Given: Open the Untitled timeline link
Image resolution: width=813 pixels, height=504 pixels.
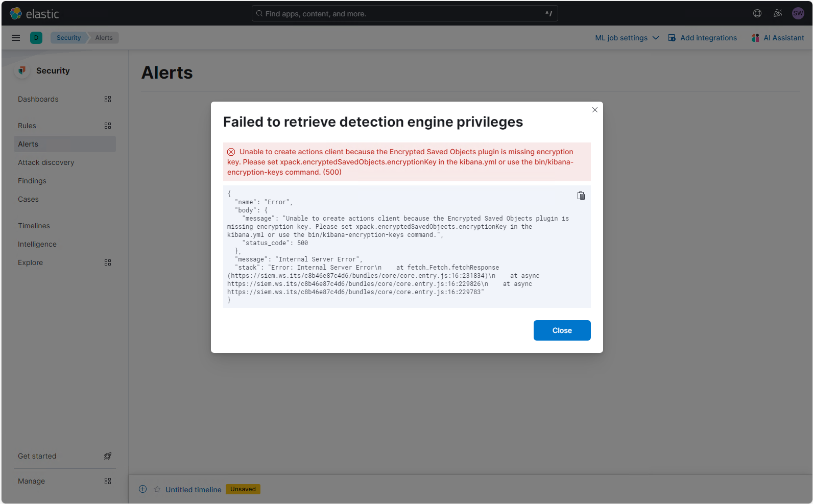Looking at the screenshot, I should pyautogui.click(x=194, y=490).
